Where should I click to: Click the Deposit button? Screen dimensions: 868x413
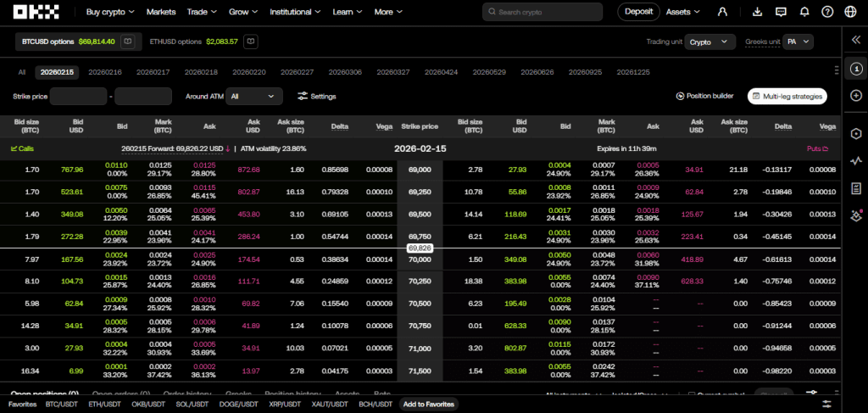pos(639,12)
